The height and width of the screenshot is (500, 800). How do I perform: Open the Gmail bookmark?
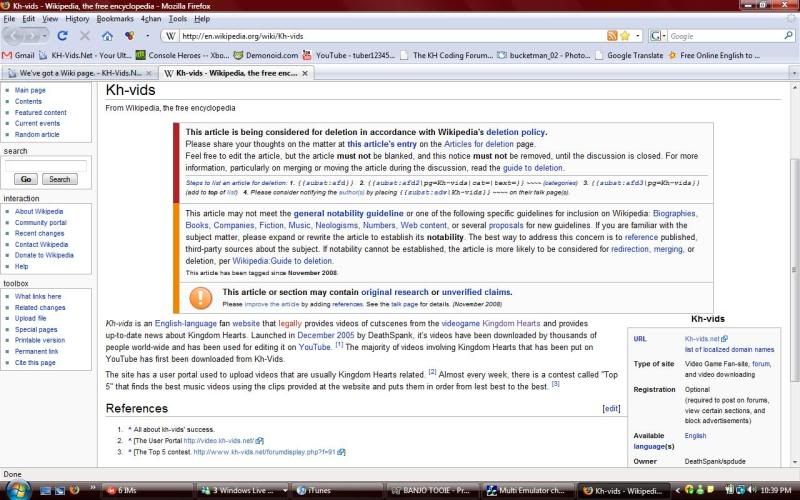tap(18, 55)
